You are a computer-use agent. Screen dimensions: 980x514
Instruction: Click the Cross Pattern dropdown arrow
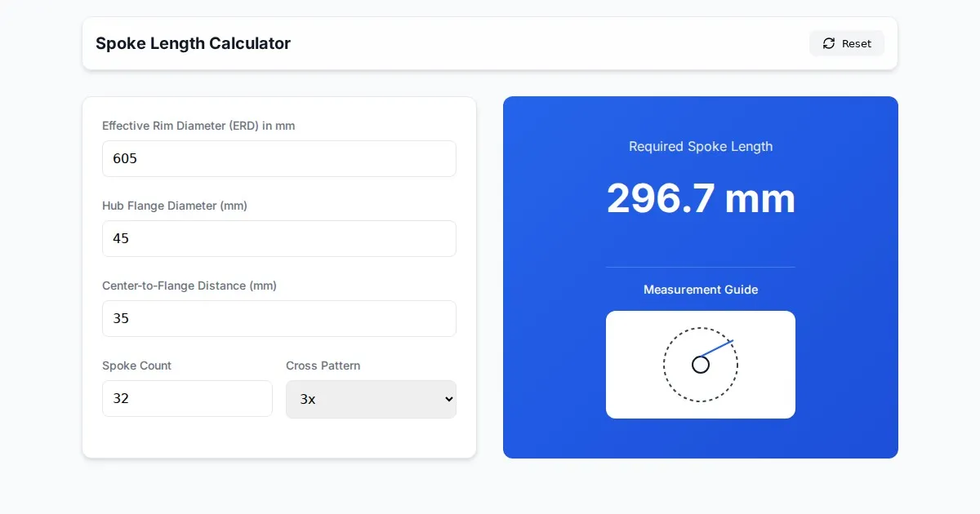pos(447,399)
